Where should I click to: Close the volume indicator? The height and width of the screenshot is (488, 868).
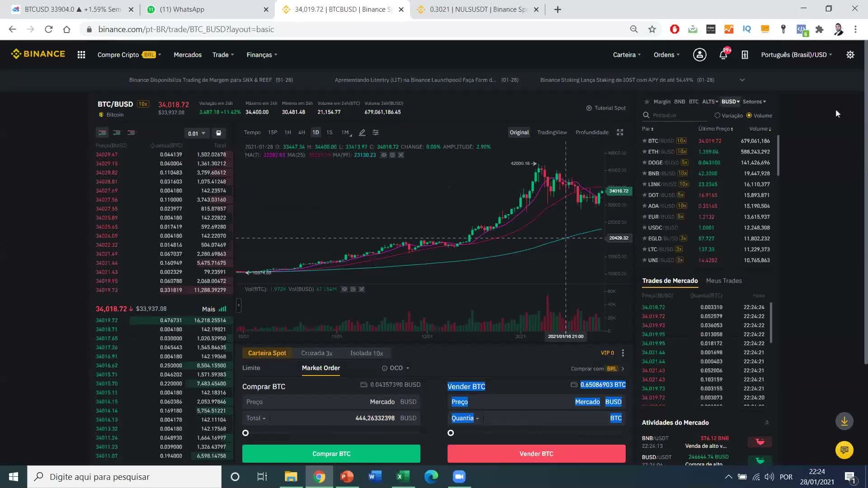point(362,289)
